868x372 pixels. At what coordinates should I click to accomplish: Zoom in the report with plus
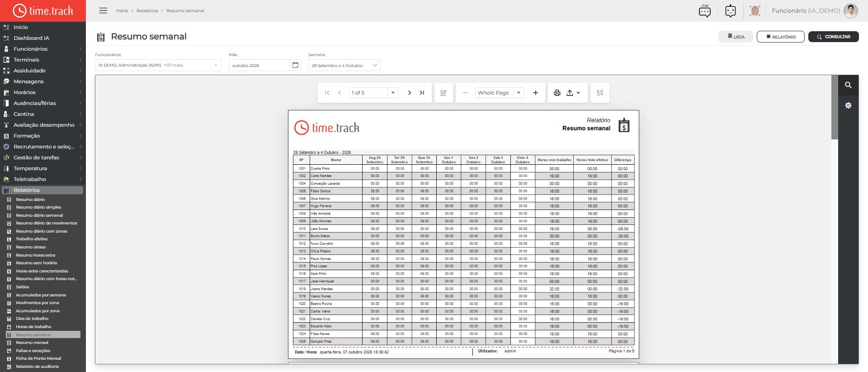click(x=535, y=93)
